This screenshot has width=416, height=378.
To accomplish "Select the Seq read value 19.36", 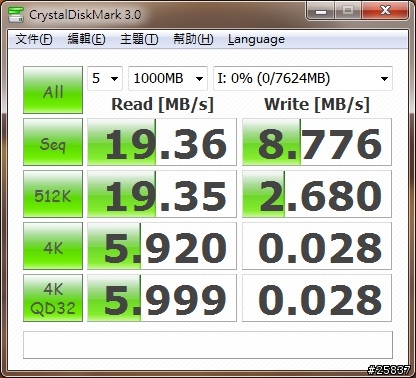I will [x=162, y=142].
